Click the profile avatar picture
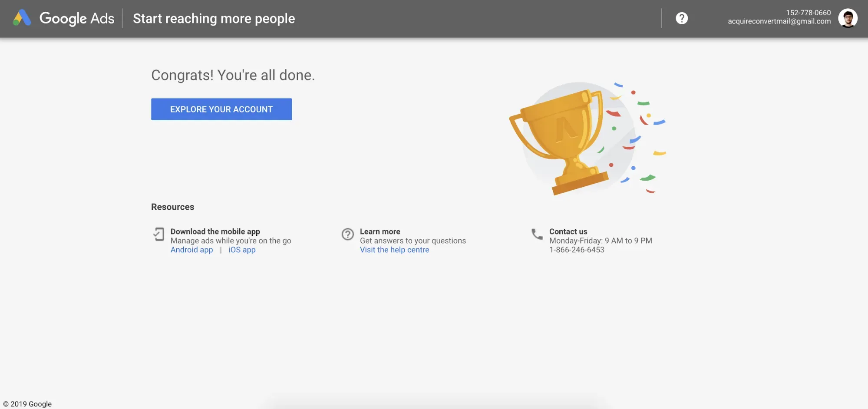This screenshot has height=409, width=868. (847, 18)
